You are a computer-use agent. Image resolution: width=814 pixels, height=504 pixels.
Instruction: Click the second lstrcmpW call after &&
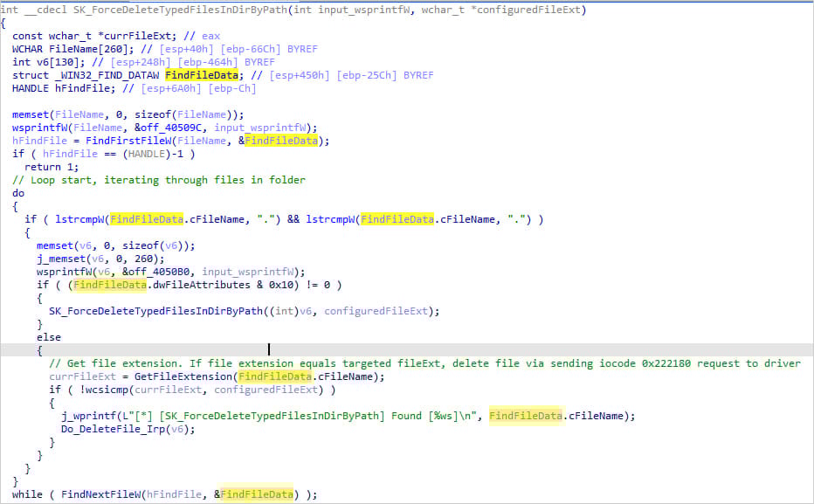(x=418, y=219)
